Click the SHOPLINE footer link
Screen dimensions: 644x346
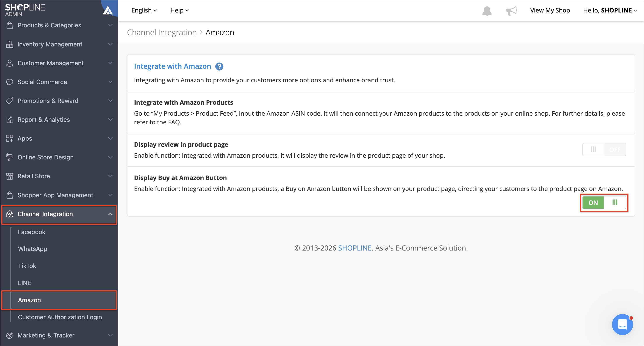coord(355,248)
